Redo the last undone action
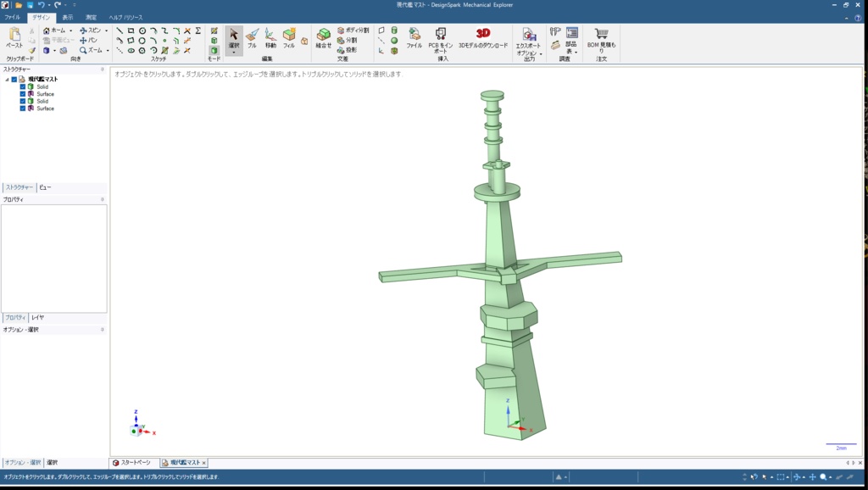The width and height of the screenshot is (868, 490). (57, 5)
